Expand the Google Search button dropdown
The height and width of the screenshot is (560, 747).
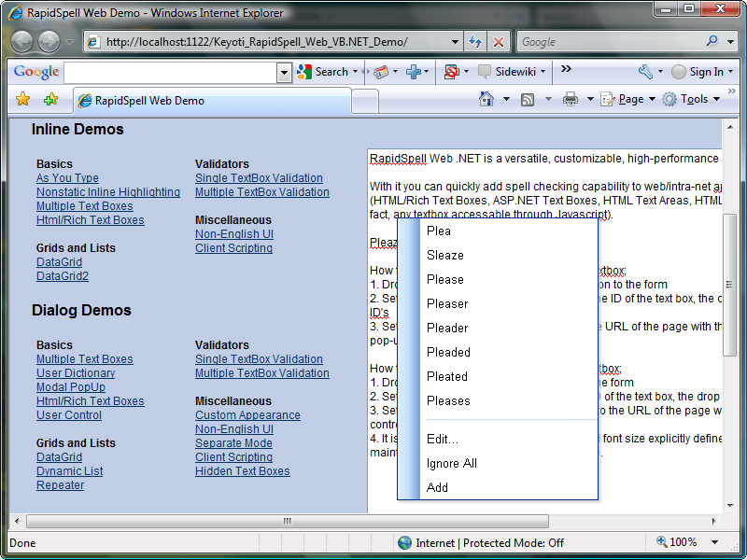click(x=354, y=71)
